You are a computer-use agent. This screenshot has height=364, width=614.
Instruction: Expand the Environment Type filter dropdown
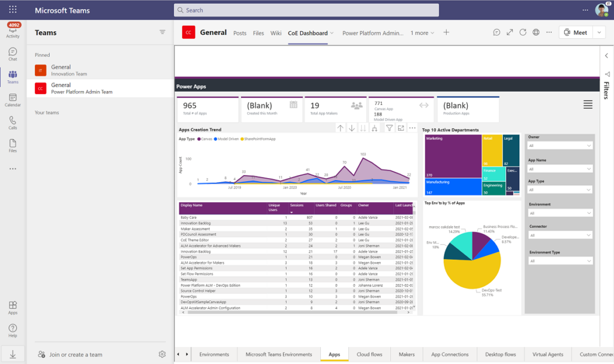click(560, 260)
